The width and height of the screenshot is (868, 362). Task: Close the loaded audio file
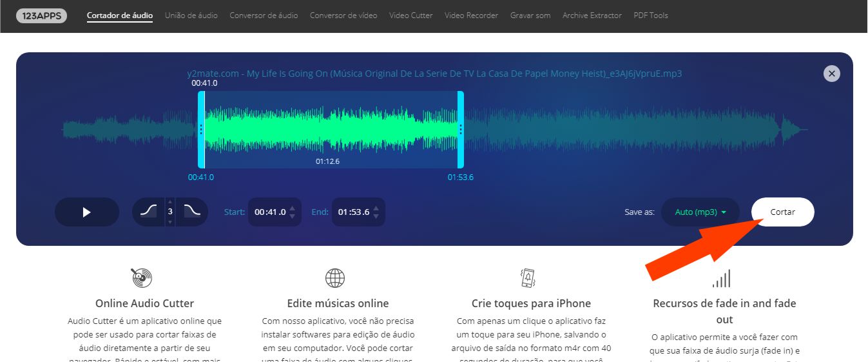[832, 74]
